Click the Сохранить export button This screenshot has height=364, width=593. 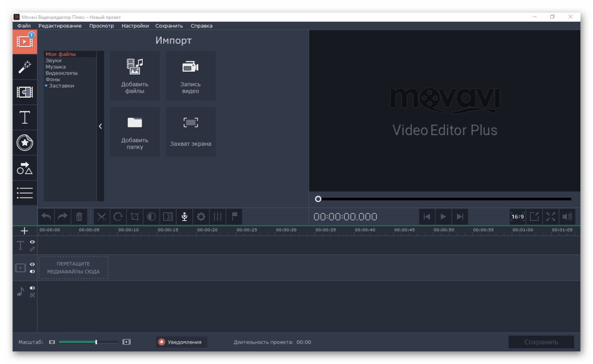click(x=541, y=342)
